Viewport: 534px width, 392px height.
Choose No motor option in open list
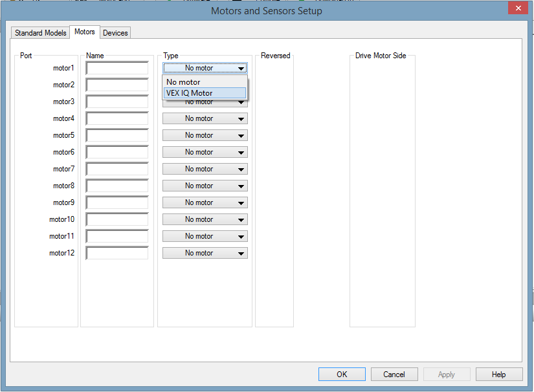(205, 82)
